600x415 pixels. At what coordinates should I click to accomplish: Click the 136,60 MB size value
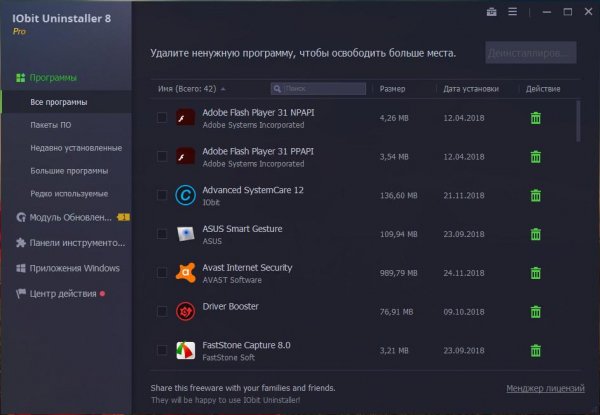(x=398, y=195)
